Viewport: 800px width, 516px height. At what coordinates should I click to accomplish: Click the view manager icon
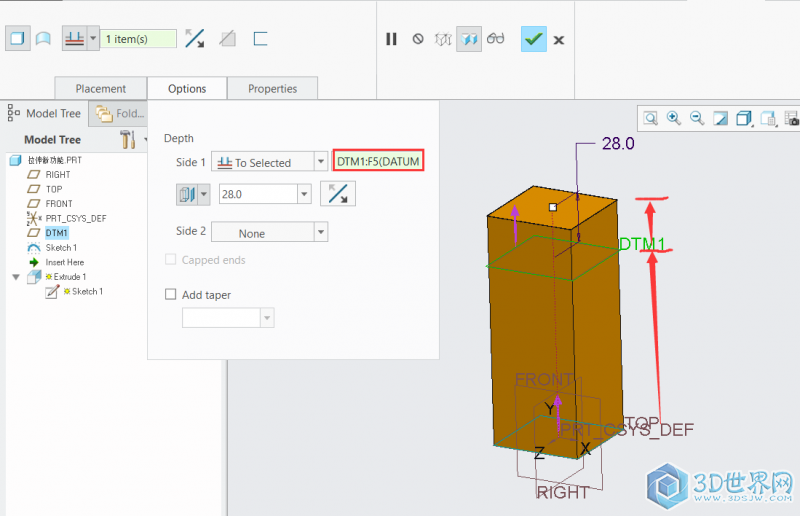coord(792,119)
